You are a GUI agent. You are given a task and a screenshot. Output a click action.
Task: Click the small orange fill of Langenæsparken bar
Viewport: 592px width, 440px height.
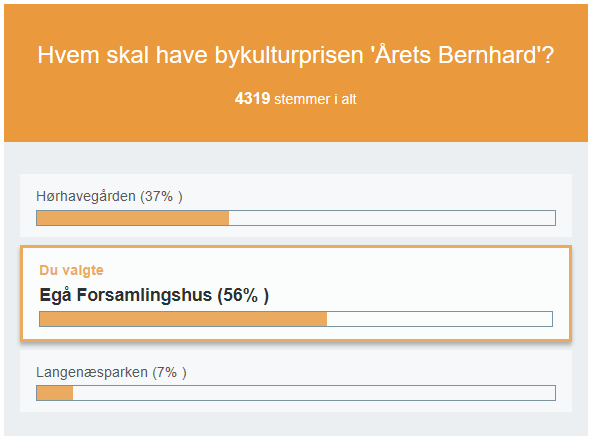[55, 393]
